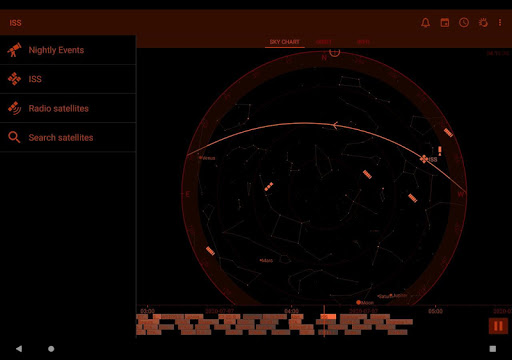Image resolution: width=512 pixels, height=360 pixels.
Task: Open notifications with the bell icon
Action: pyautogui.click(x=425, y=23)
